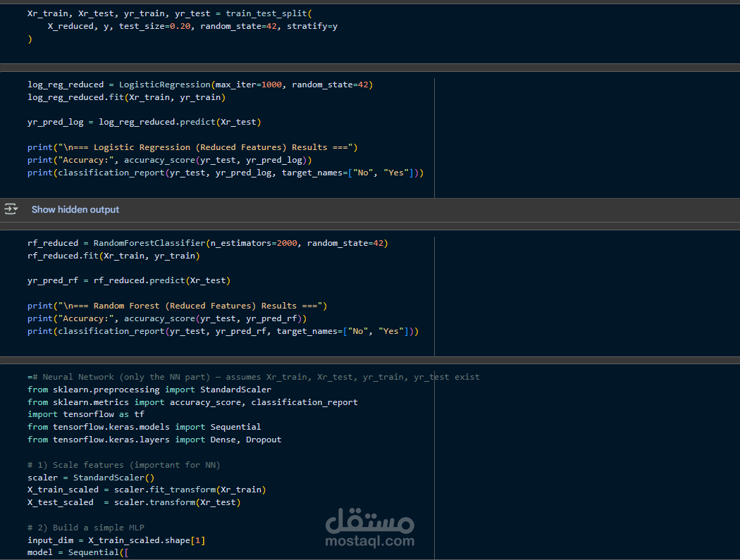Click the Logistic Regression Results print line
Image resolution: width=740 pixels, height=560 pixels.
click(x=192, y=147)
